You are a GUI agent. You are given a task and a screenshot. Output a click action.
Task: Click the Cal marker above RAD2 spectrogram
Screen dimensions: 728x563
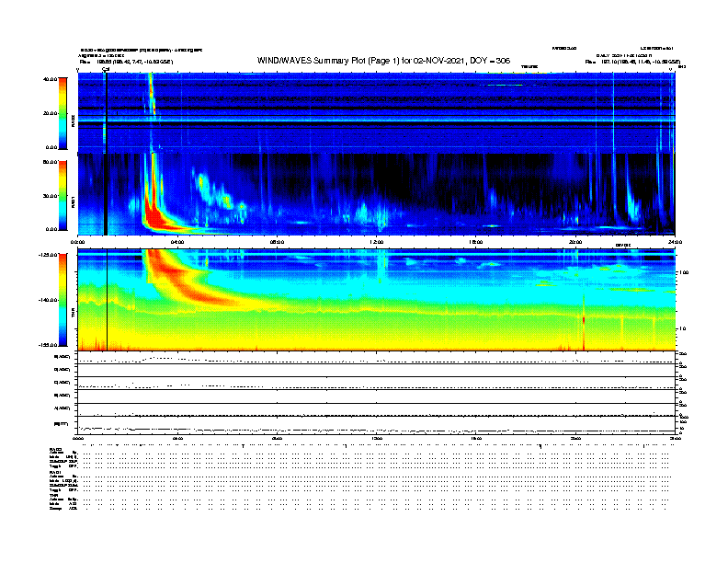106,69
